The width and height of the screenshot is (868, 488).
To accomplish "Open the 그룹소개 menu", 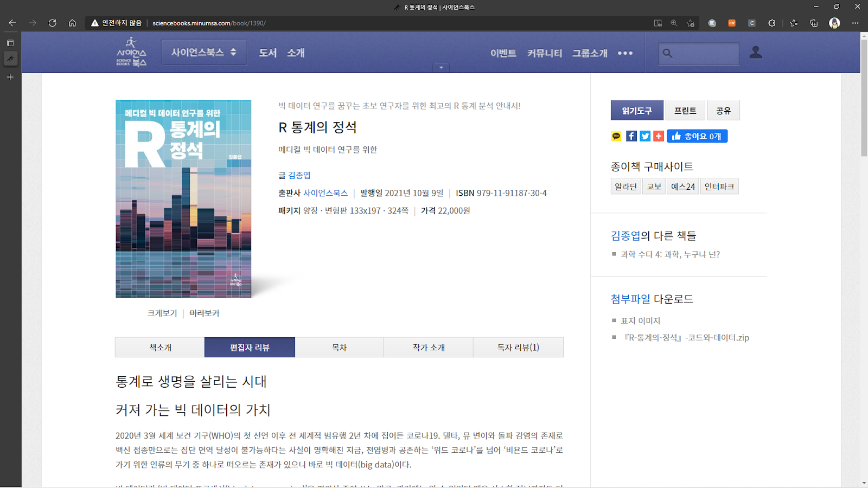I will [590, 53].
